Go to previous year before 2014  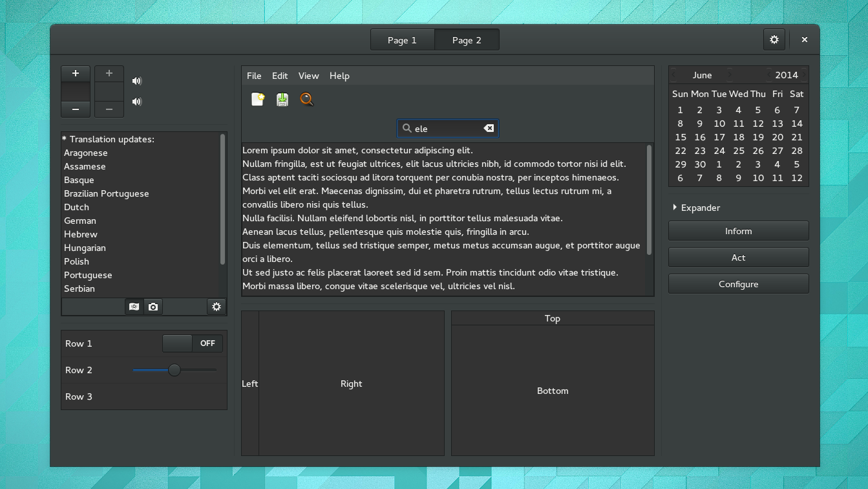(x=770, y=74)
